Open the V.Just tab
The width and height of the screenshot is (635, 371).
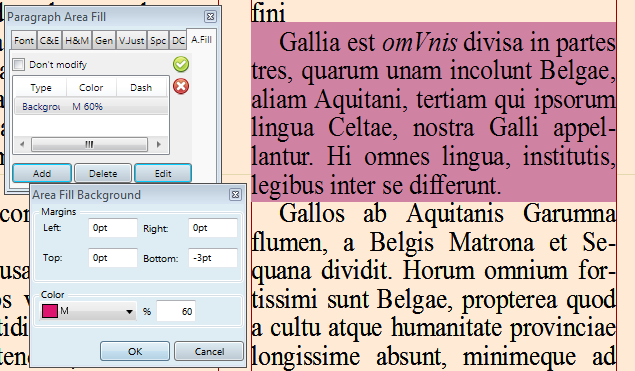pos(131,41)
